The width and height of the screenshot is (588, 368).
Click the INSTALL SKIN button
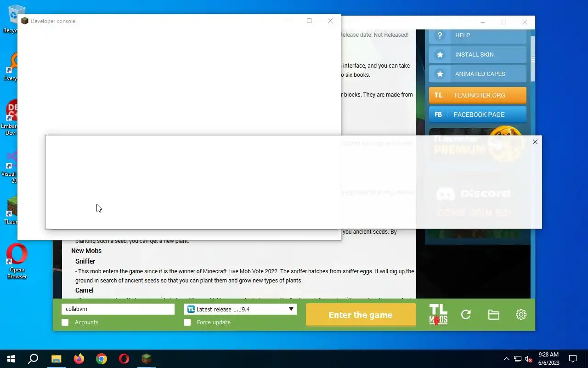click(x=477, y=55)
